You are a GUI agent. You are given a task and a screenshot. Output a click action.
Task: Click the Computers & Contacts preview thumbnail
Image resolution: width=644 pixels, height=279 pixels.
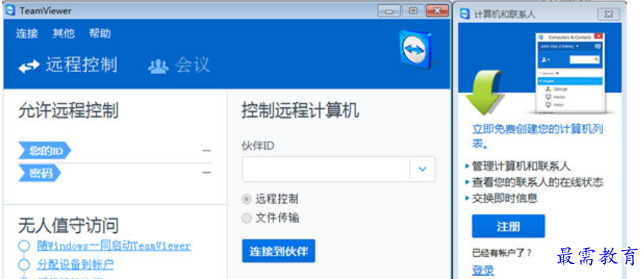[x=570, y=73]
